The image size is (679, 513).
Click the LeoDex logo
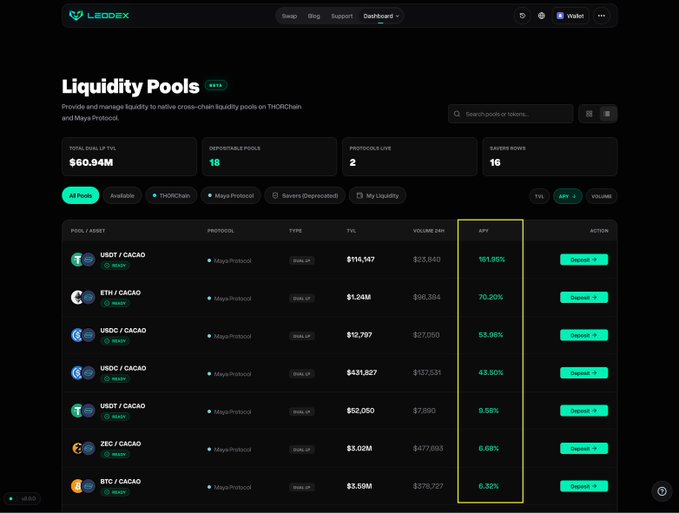click(99, 16)
